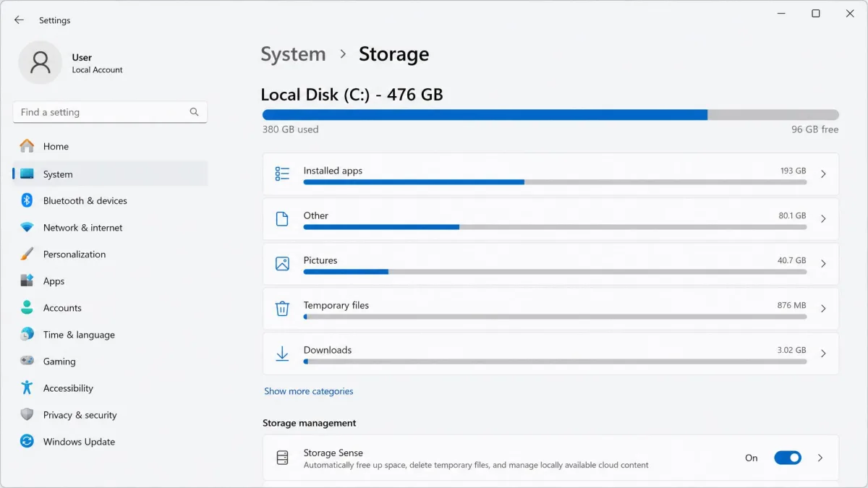Click the System monitor icon
The height and width of the screenshot is (488, 868).
click(27, 174)
